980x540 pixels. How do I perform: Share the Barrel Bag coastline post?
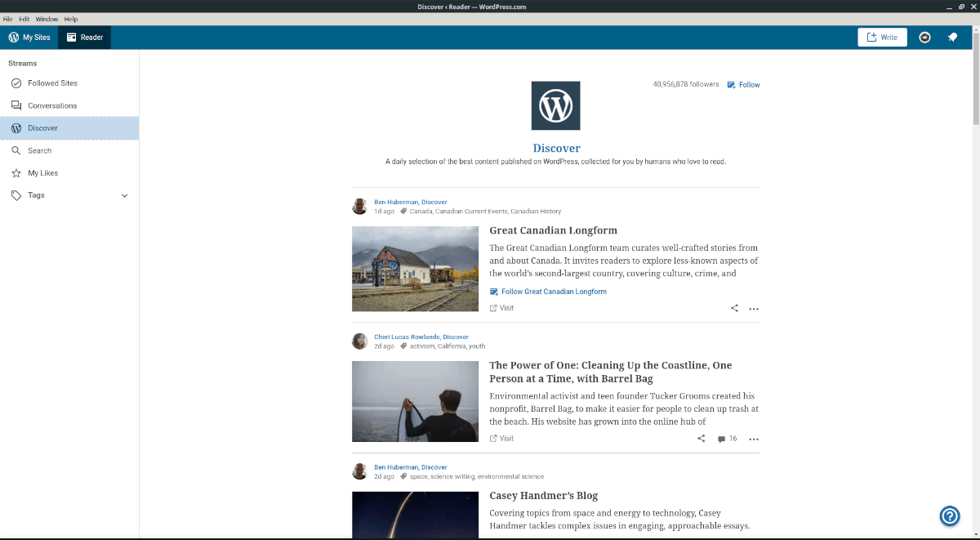pyautogui.click(x=701, y=438)
